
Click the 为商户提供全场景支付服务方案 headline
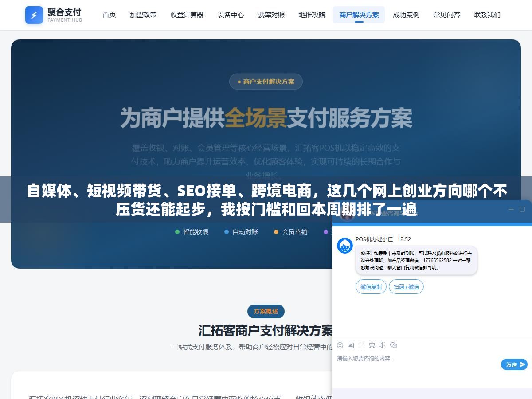pyautogui.click(x=266, y=118)
